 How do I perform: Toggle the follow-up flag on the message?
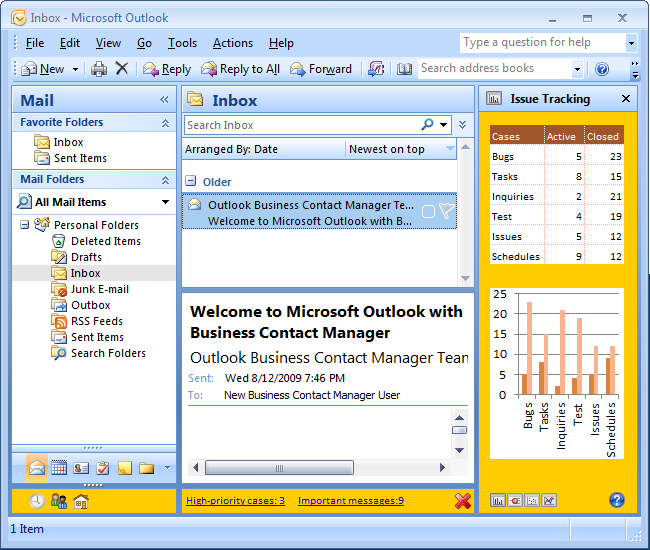[x=446, y=211]
